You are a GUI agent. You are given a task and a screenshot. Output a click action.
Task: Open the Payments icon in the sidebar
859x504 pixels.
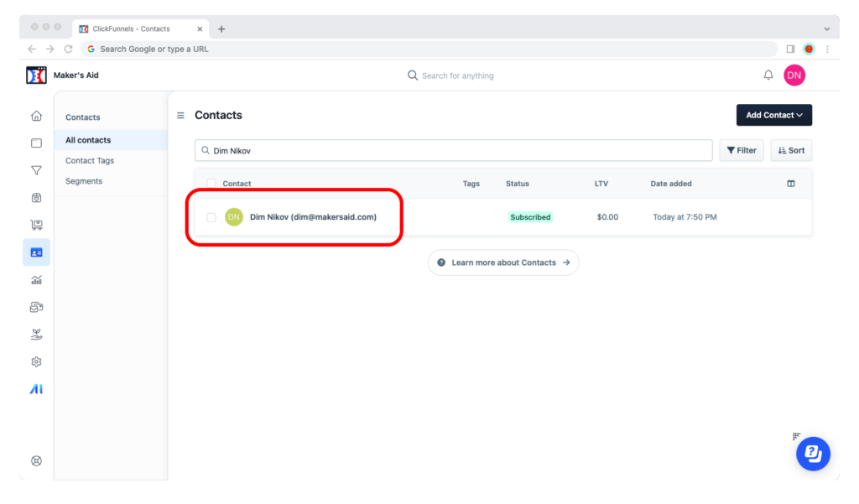(x=36, y=307)
